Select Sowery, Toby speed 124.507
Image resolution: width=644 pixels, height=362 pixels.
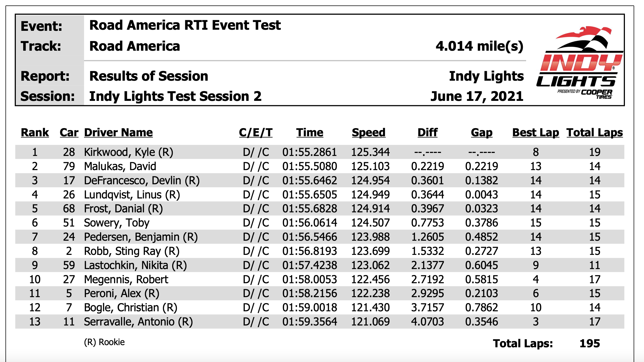(x=370, y=223)
